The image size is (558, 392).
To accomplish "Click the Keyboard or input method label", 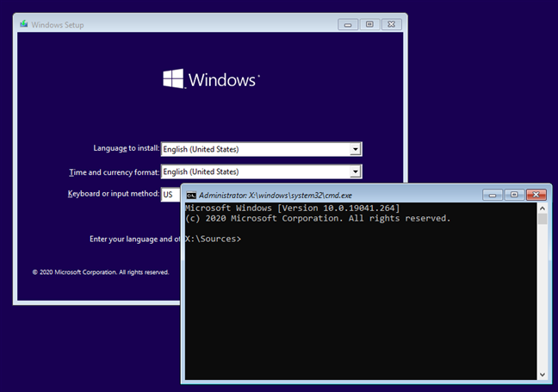I will click(114, 194).
